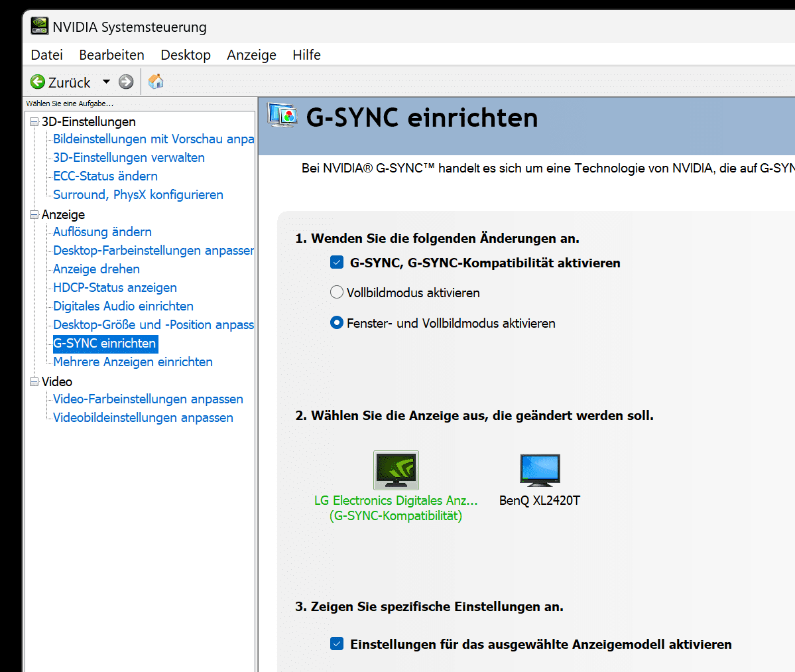The image size is (795, 672).
Task: Collapse the Anzeige tree node
Action: [34, 214]
